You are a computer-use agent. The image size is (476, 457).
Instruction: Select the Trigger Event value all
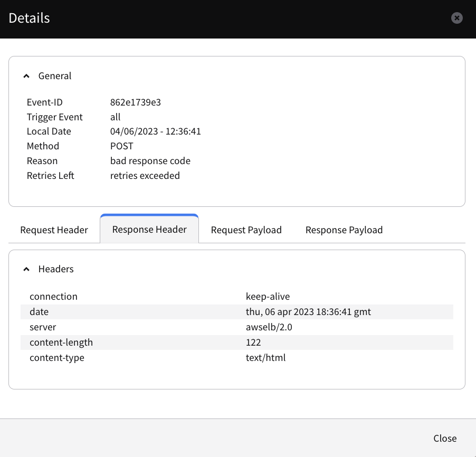pyautogui.click(x=116, y=117)
